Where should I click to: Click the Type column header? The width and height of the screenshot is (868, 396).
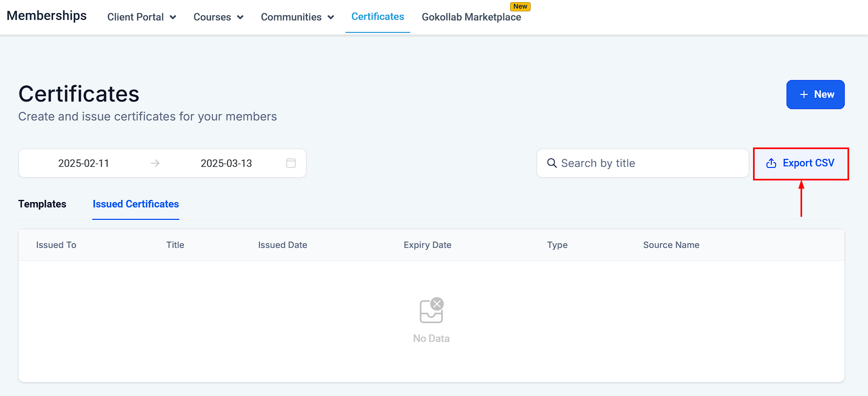(557, 245)
